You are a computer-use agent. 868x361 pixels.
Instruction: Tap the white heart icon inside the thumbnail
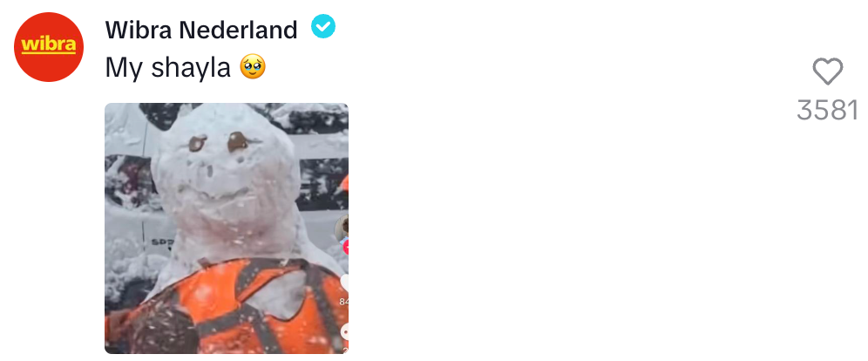tap(345, 283)
